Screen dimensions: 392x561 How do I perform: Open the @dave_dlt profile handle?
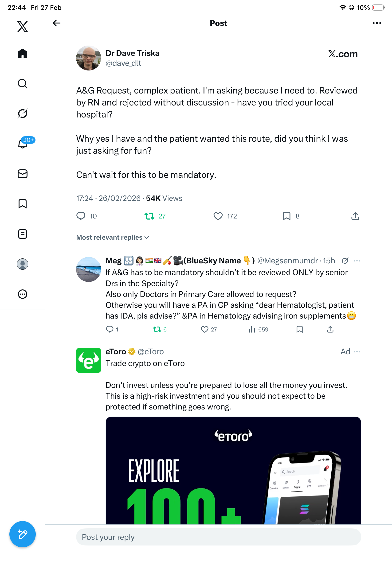(x=123, y=63)
